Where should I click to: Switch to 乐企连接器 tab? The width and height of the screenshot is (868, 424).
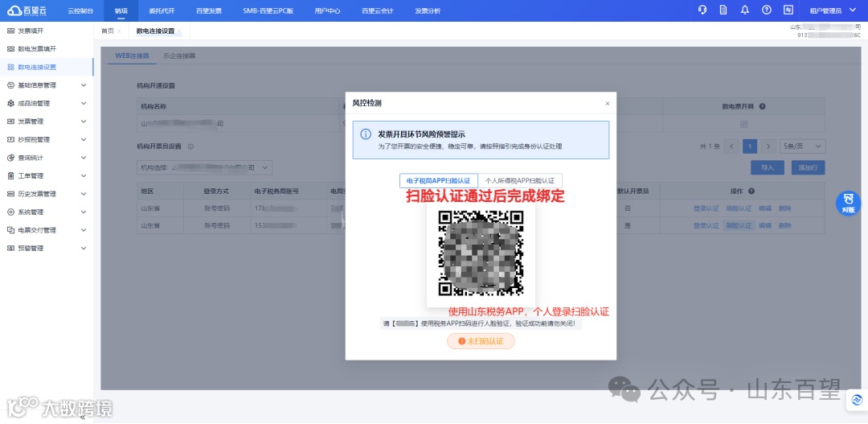coord(179,56)
